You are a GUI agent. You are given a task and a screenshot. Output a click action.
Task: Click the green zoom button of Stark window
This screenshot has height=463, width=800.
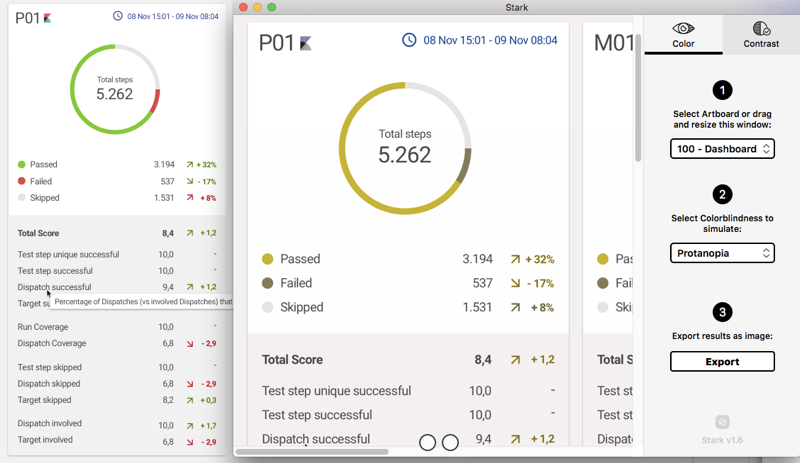(272, 7)
